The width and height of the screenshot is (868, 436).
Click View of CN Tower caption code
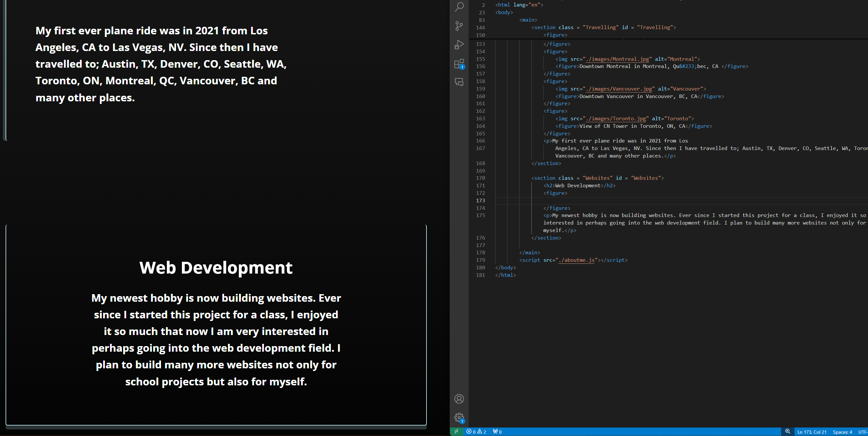click(x=634, y=126)
